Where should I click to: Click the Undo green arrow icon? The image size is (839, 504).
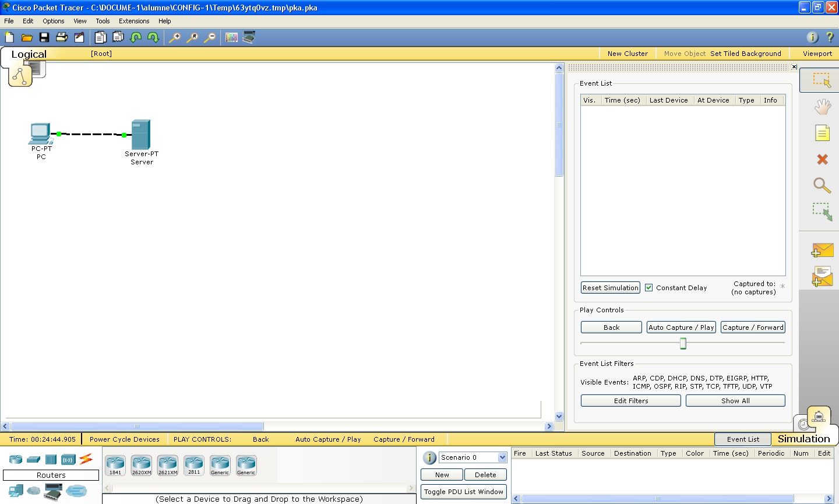136,37
